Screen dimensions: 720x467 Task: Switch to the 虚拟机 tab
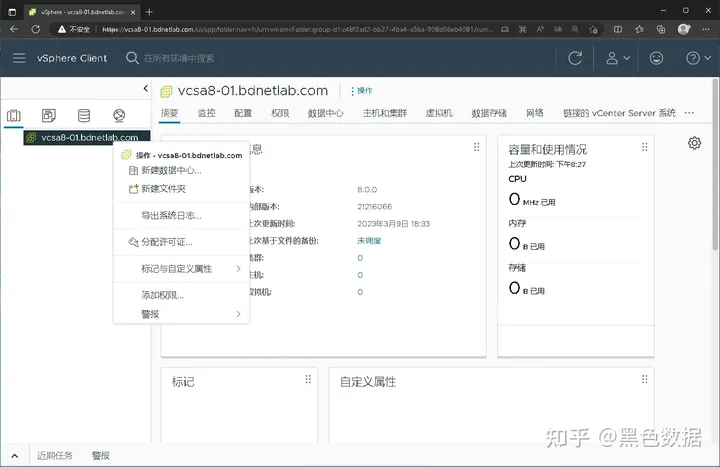tap(439, 113)
